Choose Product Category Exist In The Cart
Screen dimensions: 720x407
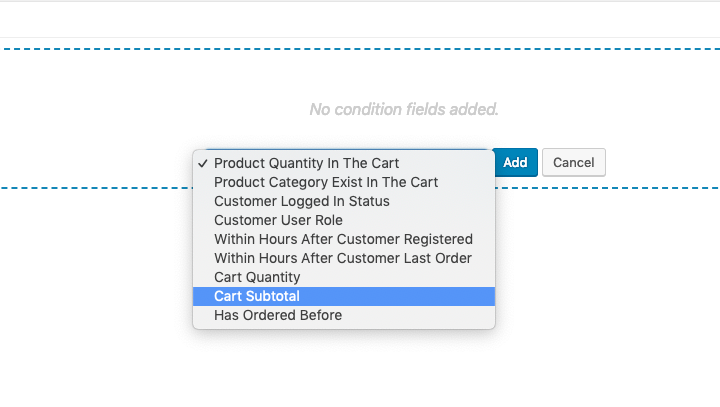click(x=326, y=182)
